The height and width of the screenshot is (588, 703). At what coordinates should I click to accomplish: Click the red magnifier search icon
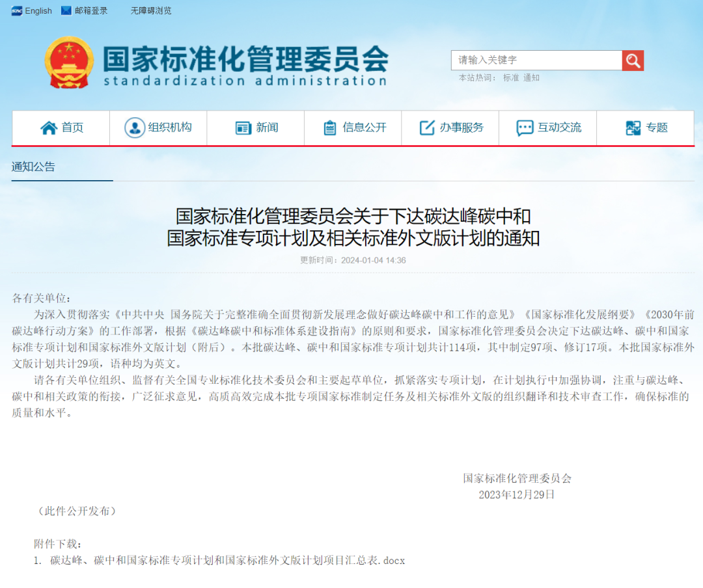[632, 60]
